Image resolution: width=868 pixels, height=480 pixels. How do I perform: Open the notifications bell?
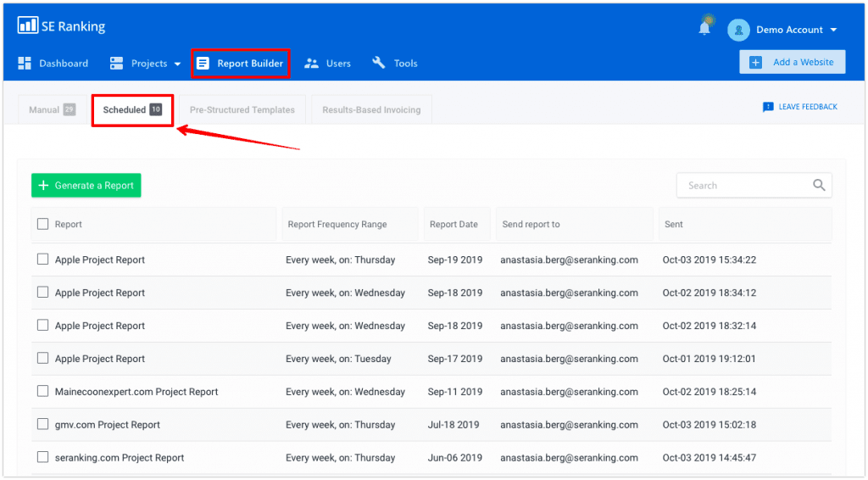pyautogui.click(x=704, y=28)
